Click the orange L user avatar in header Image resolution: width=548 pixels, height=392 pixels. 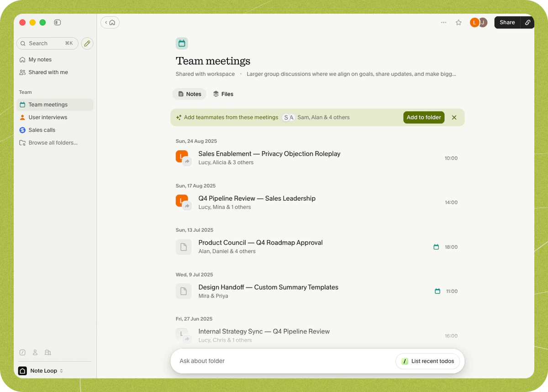[x=474, y=22]
